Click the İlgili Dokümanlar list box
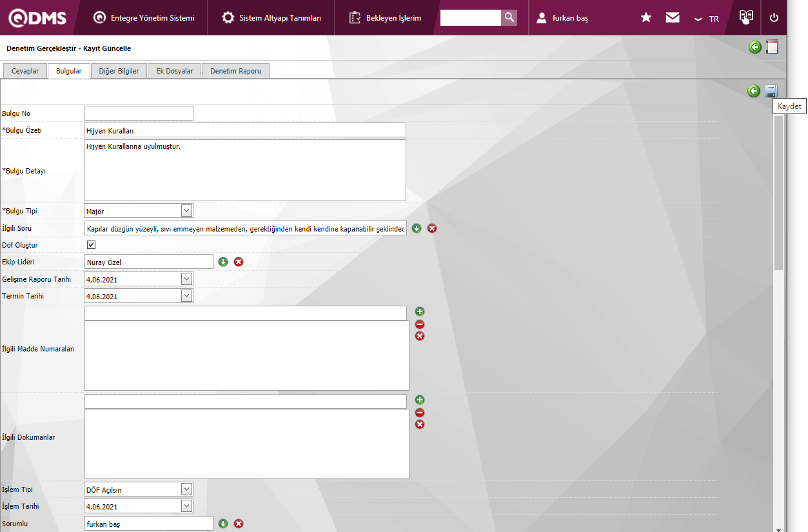Viewport: 808px width, 532px height. pos(247,444)
